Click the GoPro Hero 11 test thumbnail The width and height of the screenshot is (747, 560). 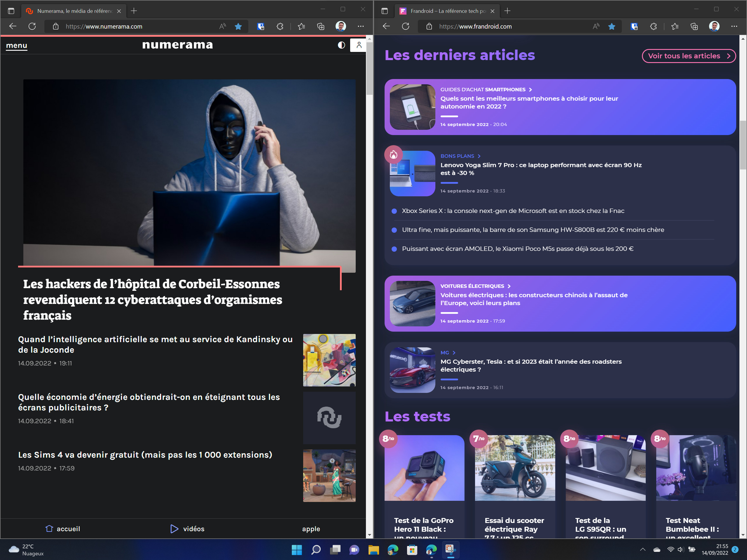pyautogui.click(x=424, y=468)
